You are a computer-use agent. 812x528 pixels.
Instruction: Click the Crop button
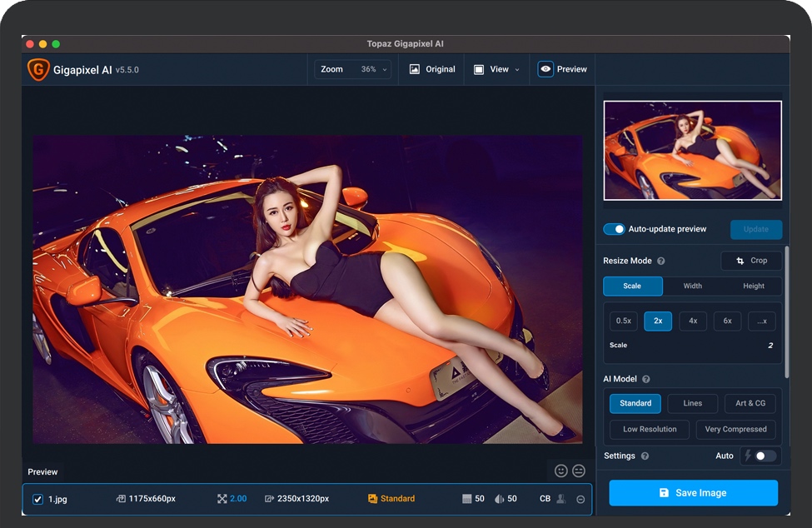click(x=751, y=261)
